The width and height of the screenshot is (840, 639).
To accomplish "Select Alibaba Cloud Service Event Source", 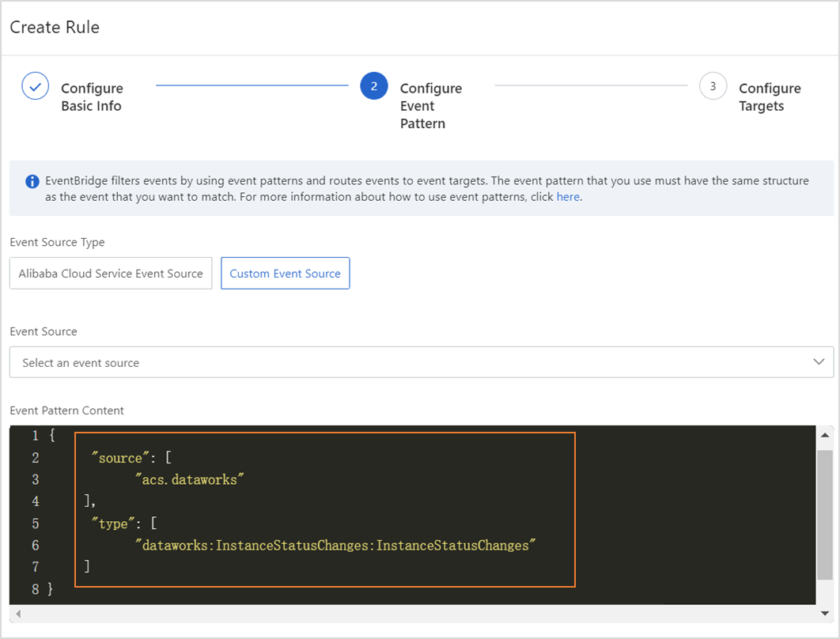I will (111, 274).
